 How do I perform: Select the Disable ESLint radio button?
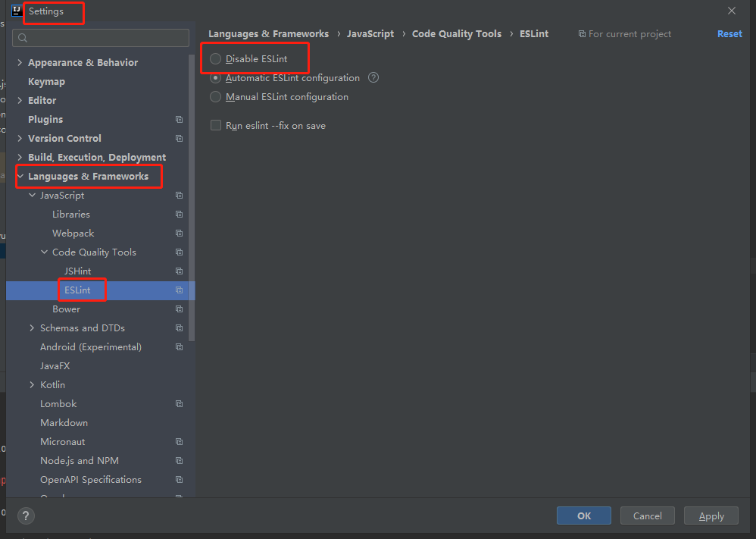point(216,59)
